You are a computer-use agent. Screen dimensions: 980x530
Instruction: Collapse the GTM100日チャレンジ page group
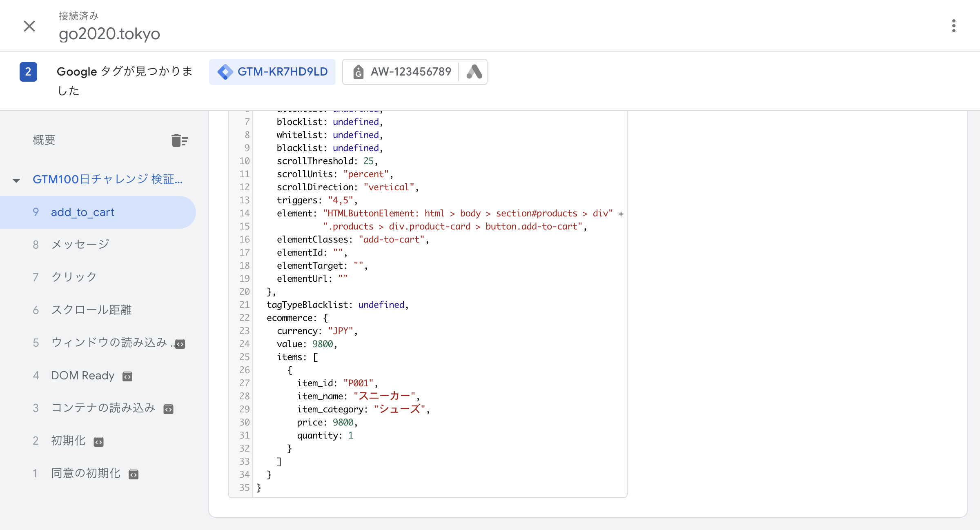tap(16, 180)
